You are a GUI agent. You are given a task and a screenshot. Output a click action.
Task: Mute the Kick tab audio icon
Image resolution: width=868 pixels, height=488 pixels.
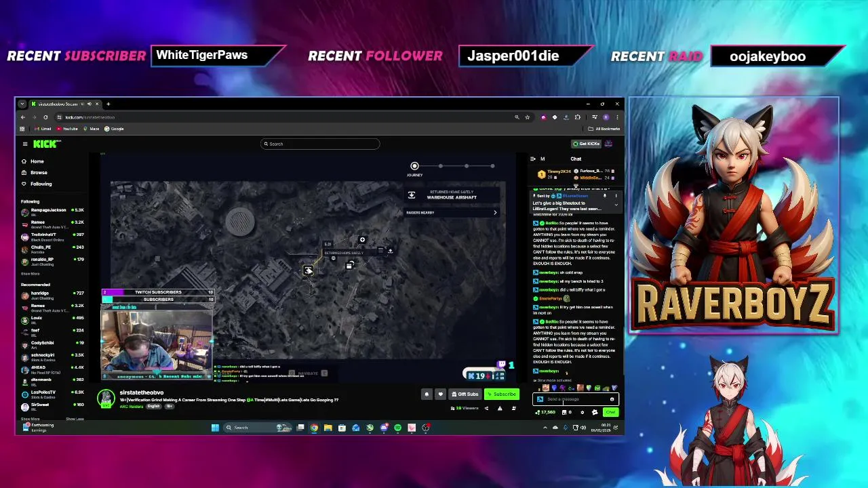(89, 104)
